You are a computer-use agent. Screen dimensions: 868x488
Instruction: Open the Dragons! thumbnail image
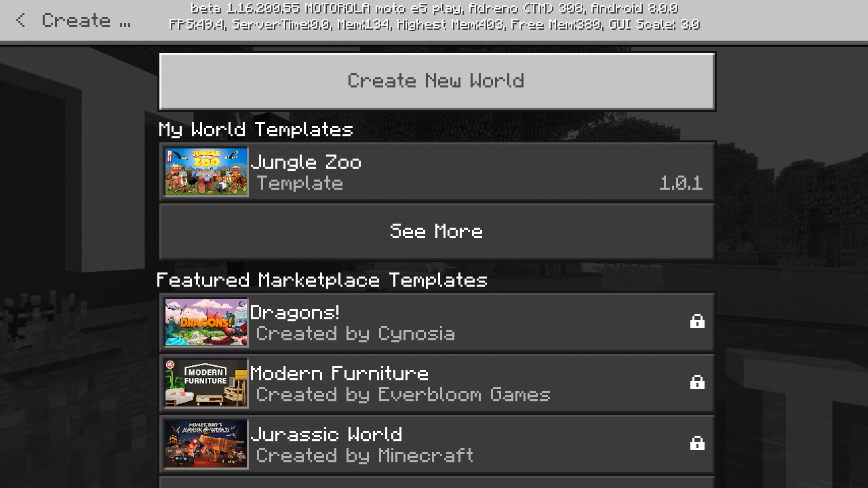coord(206,323)
